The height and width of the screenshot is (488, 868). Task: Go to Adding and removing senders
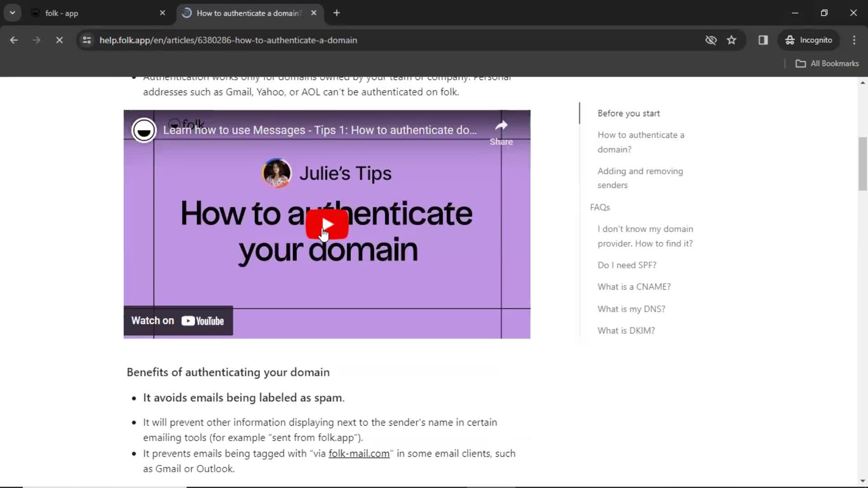pyautogui.click(x=640, y=178)
